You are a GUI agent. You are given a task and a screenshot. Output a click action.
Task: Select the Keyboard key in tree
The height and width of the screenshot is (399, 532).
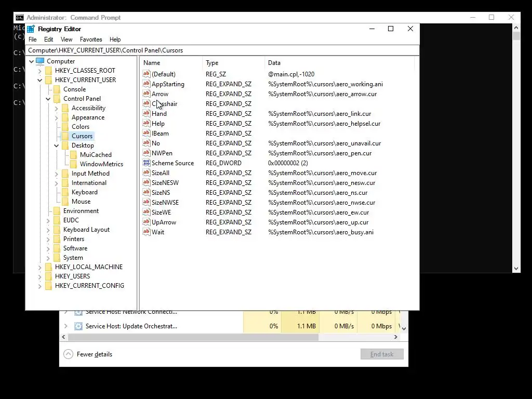coord(85,192)
